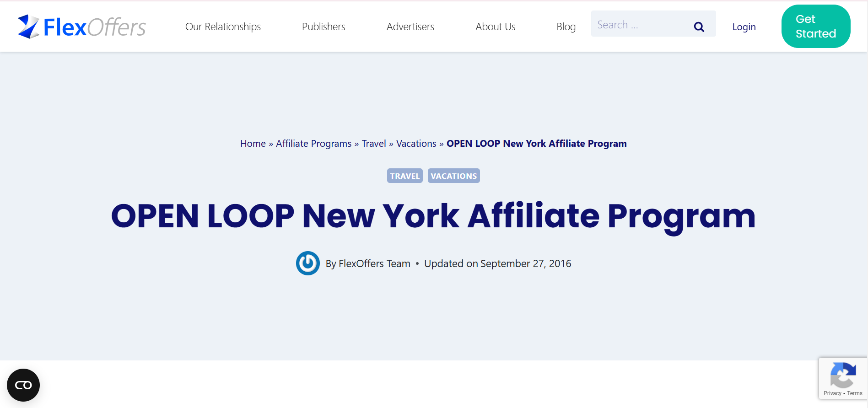Click the FlexOffers Team author name

374,263
